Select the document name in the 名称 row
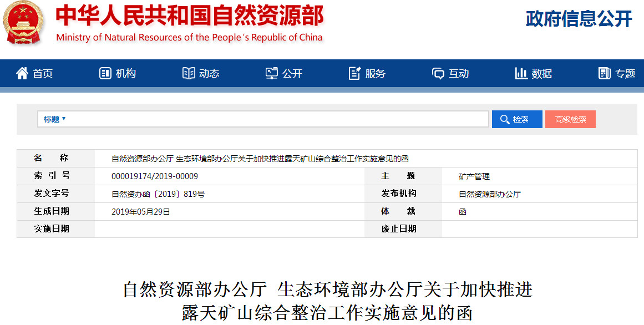 point(260,159)
